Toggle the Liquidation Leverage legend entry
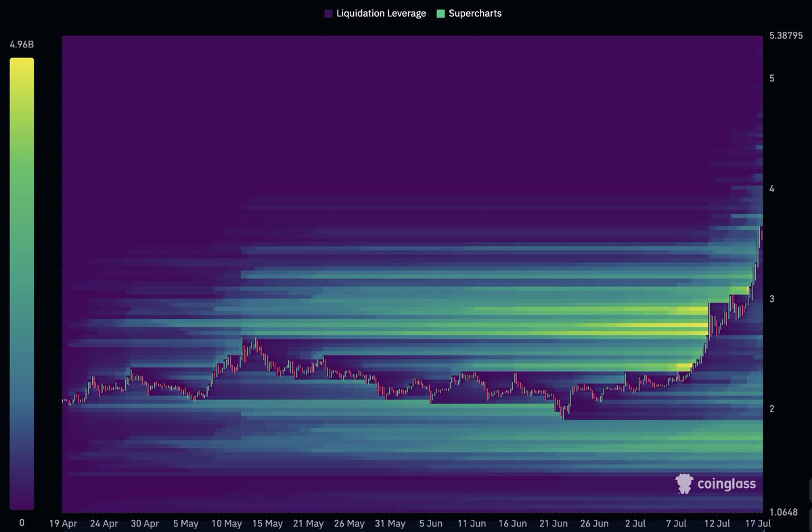The height and width of the screenshot is (532, 812). coord(375,14)
